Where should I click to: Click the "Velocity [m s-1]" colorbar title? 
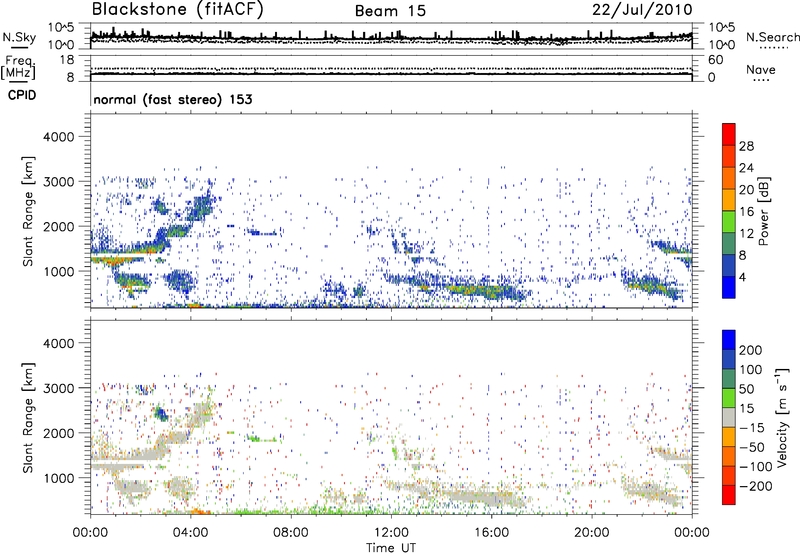click(782, 417)
